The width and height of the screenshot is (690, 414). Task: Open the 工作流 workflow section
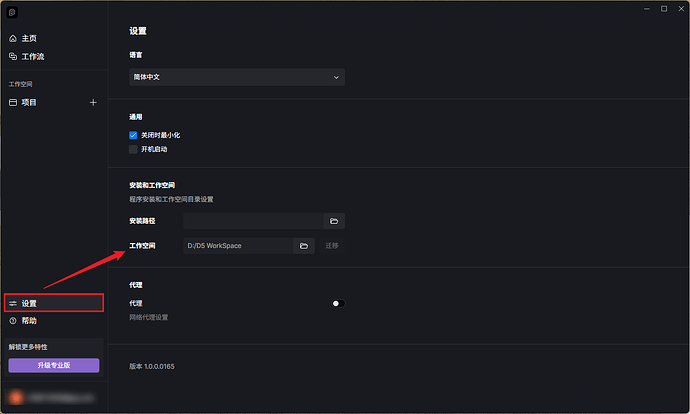pos(32,56)
